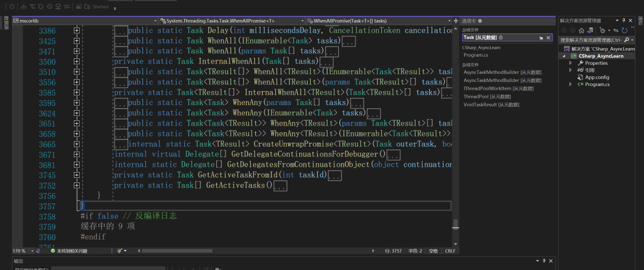
Task: Open the System.Threading.Tasks.Task.WhenAllPromise type dropdown
Action: pos(232,21)
